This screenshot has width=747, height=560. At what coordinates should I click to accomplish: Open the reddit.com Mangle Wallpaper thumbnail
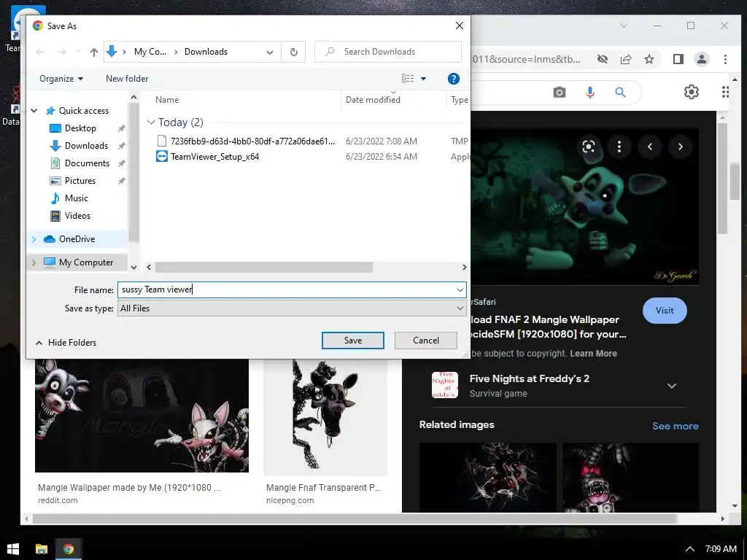142,416
